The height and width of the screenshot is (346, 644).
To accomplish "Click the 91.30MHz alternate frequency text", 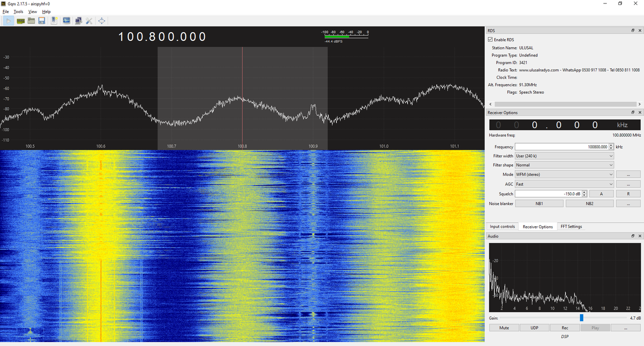I will click(x=528, y=85).
